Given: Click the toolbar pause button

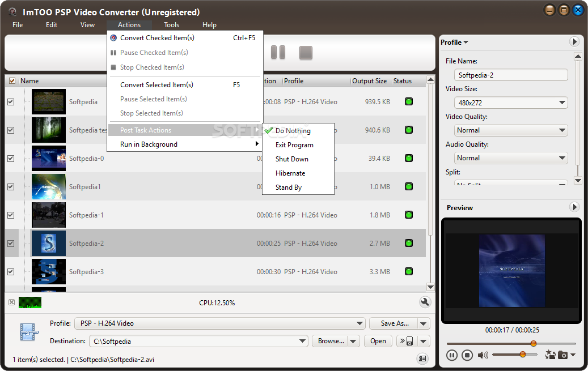Looking at the screenshot, I should point(278,53).
